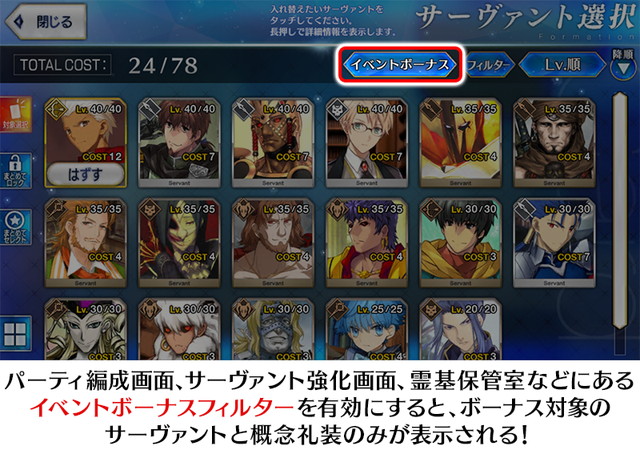Click the 閉じる back button

(x=46, y=22)
